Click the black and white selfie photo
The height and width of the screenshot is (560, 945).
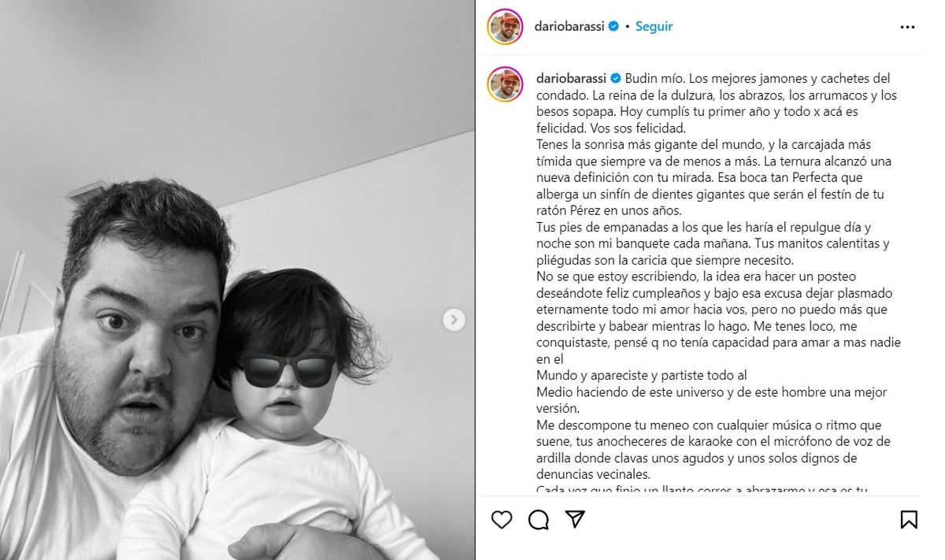point(237,280)
